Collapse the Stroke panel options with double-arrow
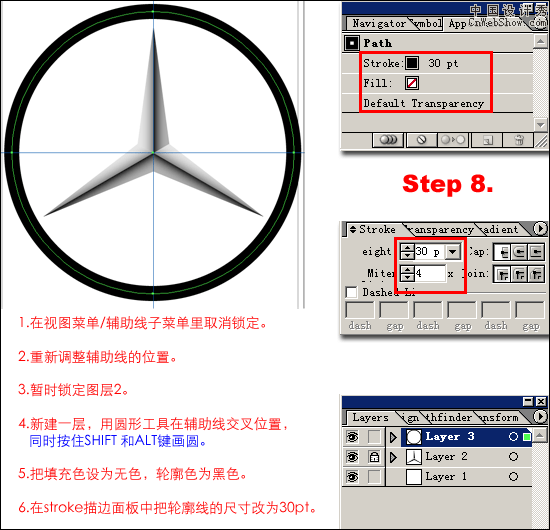The width and height of the screenshot is (550, 530). (353, 230)
